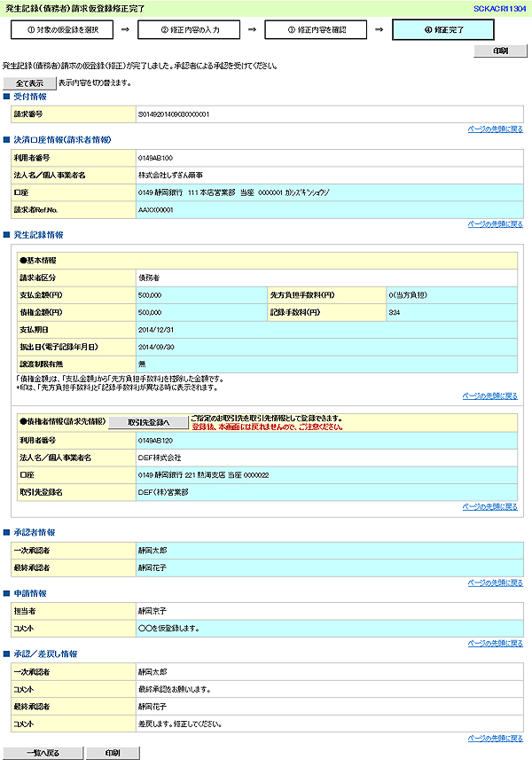532x767 pixels.
Task: Click the 口座 value with 221 熱海支店
Action: point(203,475)
